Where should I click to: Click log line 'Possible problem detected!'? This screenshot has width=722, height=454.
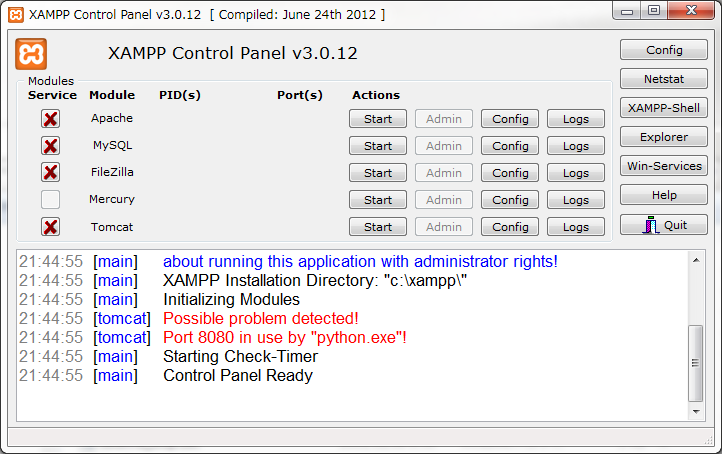point(261,318)
